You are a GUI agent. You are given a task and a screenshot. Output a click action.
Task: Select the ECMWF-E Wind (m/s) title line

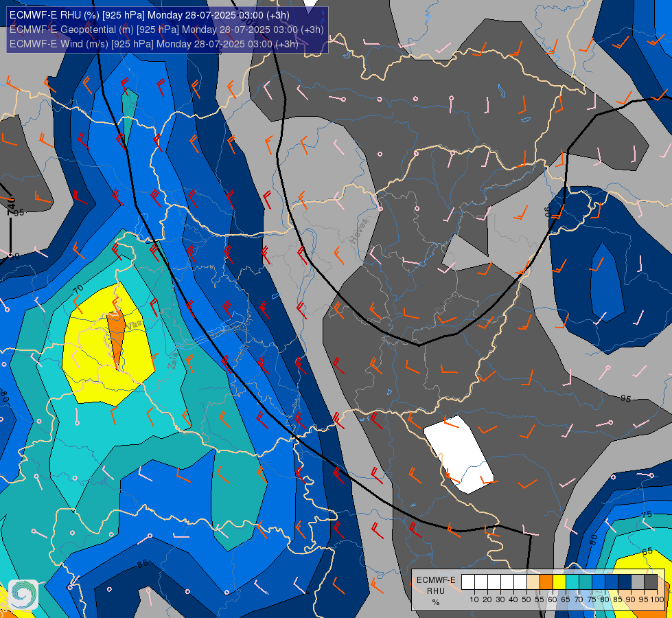(x=154, y=44)
